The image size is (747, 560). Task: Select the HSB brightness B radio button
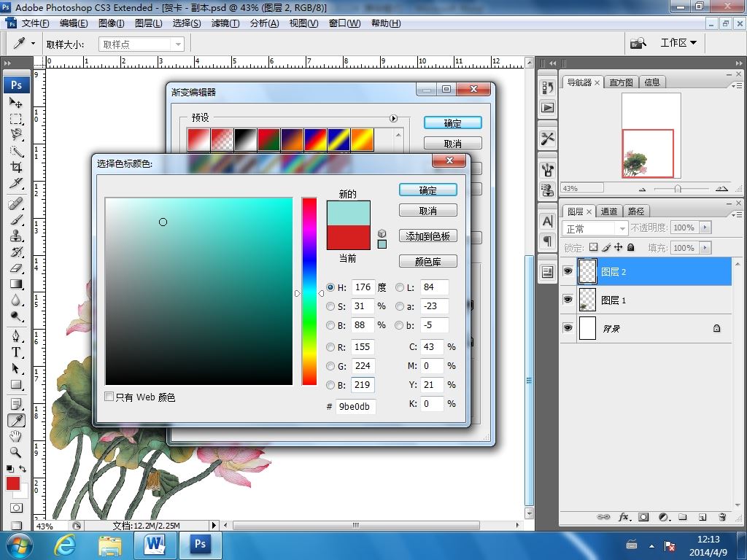[x=330, y=325]
